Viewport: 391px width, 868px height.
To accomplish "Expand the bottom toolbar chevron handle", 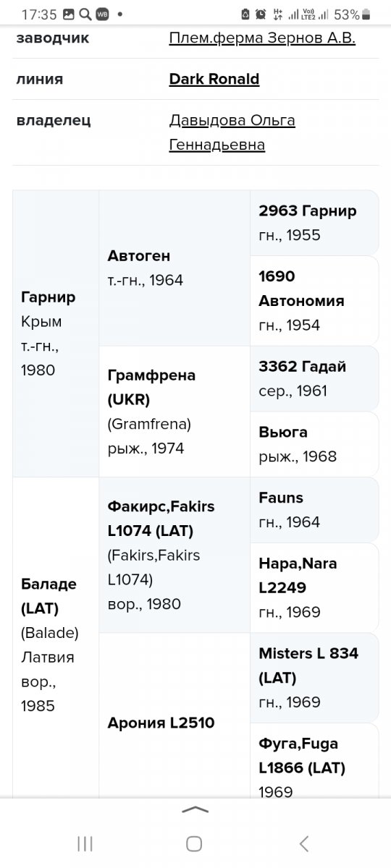I will click(x=195, y=810).
